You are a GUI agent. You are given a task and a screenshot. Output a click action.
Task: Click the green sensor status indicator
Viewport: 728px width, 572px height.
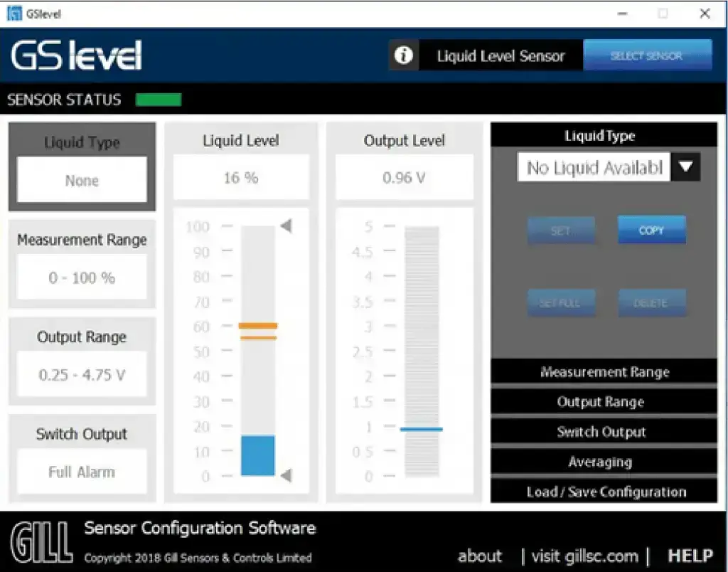click(x=158, y=100)
